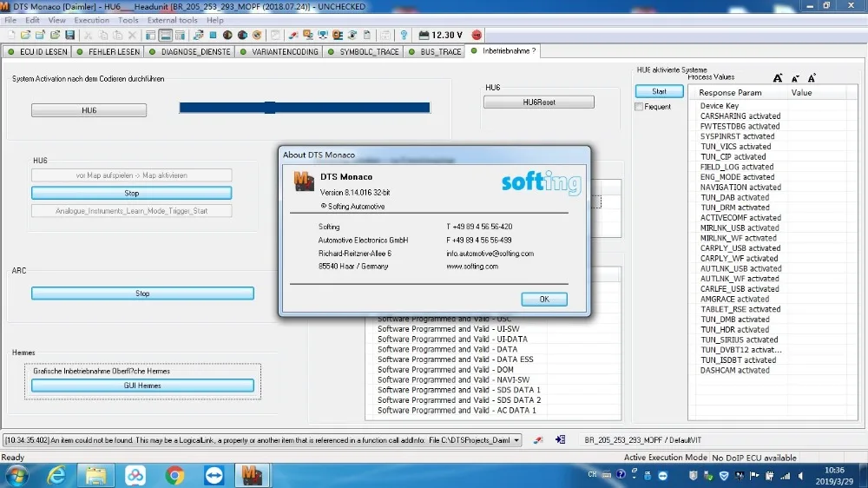Click 'vor Map aufspielen -> Map aktivieren' button
Viewport: 868px width, 488px height.
(131, 175)
